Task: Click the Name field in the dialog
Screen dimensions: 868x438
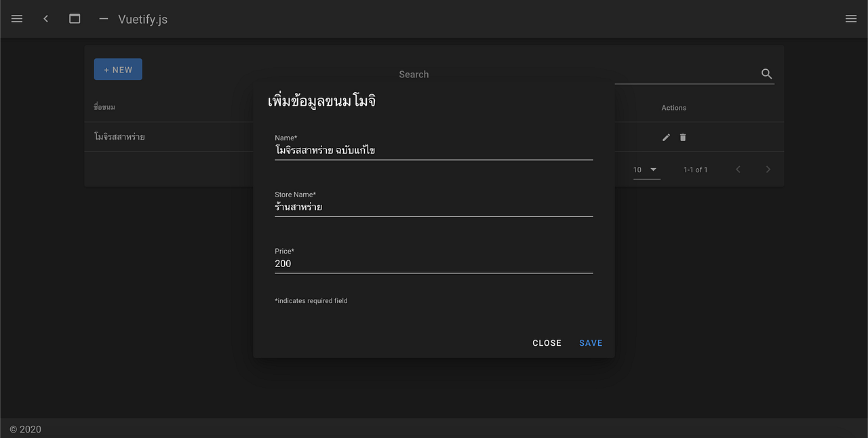Action: pyautogui.click(x=433, y=150)
